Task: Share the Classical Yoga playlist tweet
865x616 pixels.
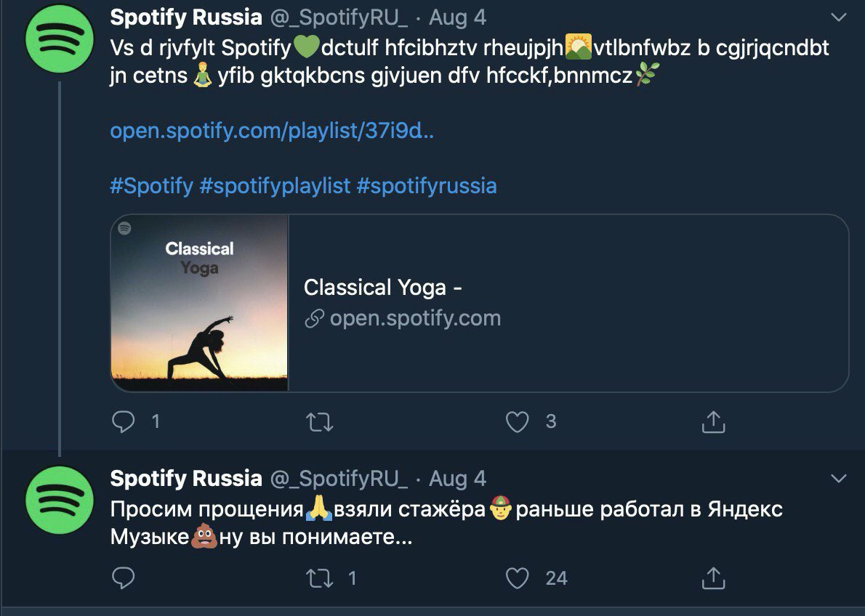Action: 713,421
